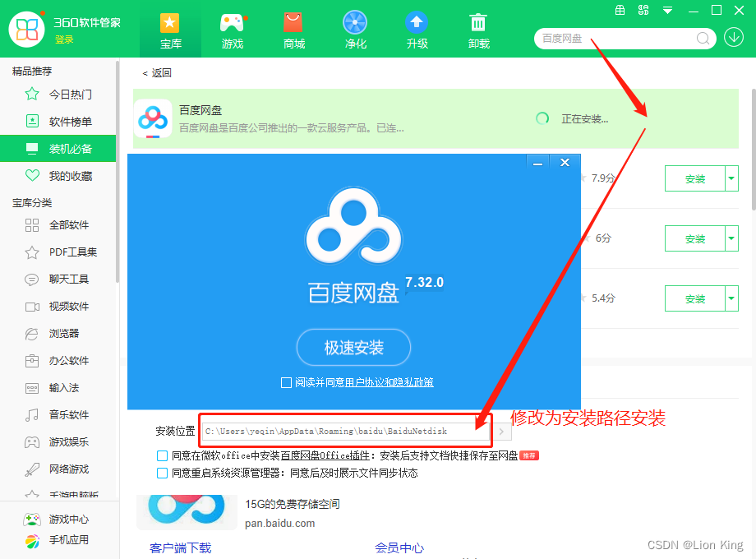The width and height of the screenshot is (756, 559).
Task: Expand install options for 5.4分 app
Action: 731,298
